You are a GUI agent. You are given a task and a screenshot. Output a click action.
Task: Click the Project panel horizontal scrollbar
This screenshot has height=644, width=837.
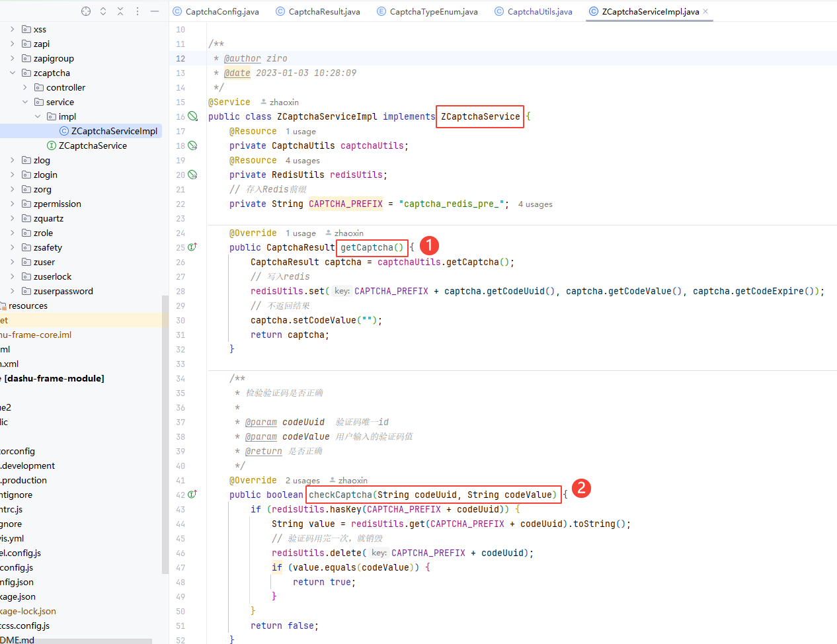(x=76, y=641)
